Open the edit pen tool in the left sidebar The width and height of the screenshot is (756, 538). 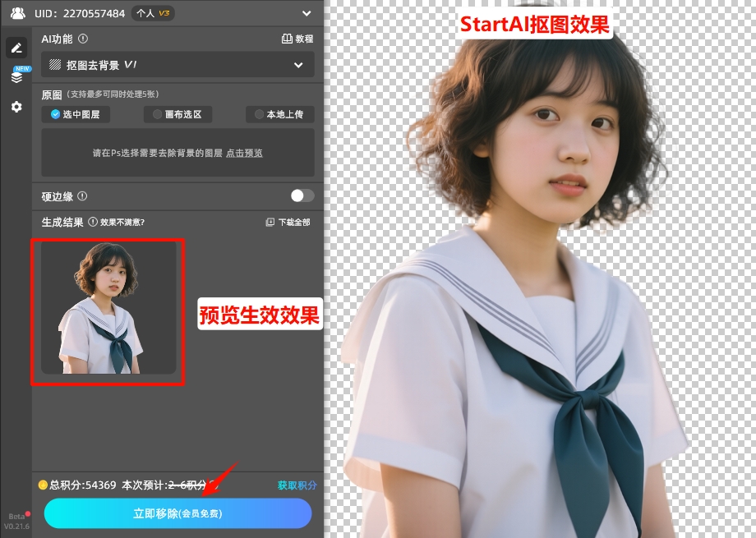(x=16, y=47)
